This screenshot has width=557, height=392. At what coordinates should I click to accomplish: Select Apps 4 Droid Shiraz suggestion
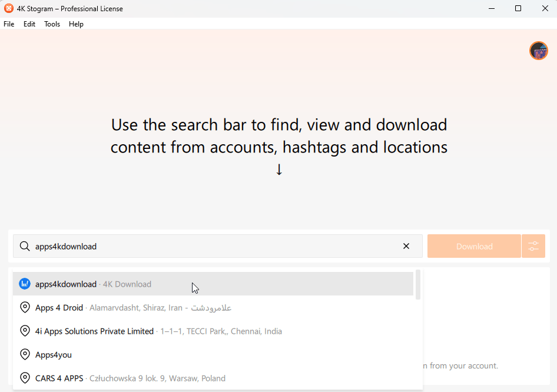click(213, 307)
